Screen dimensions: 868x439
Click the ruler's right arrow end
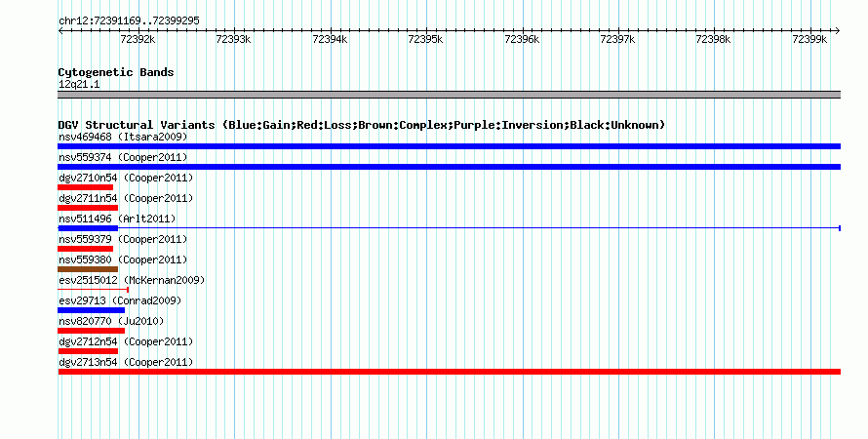click(x=838, y=31)
